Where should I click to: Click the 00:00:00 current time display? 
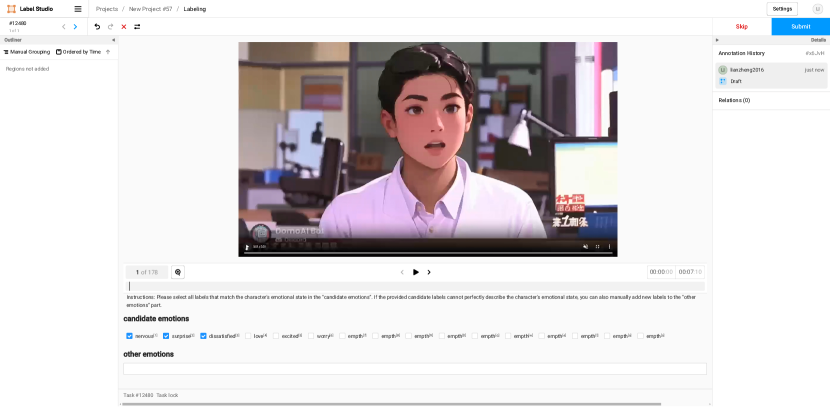pyautogui.click(x=661, y=272)
